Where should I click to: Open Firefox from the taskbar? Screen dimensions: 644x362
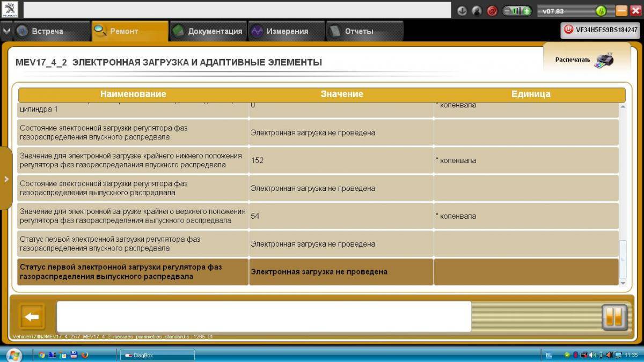(84, 354)
